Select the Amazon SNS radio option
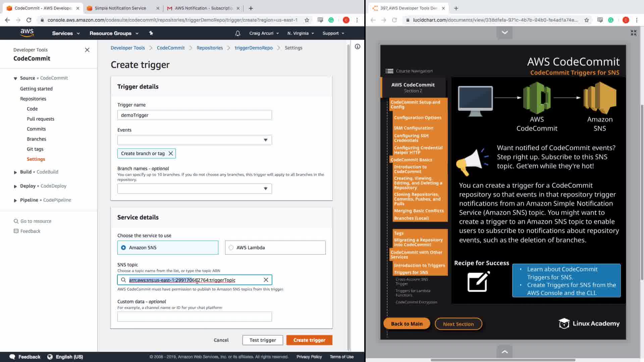This screenshot has width=644, height=362. click(123, 248)
